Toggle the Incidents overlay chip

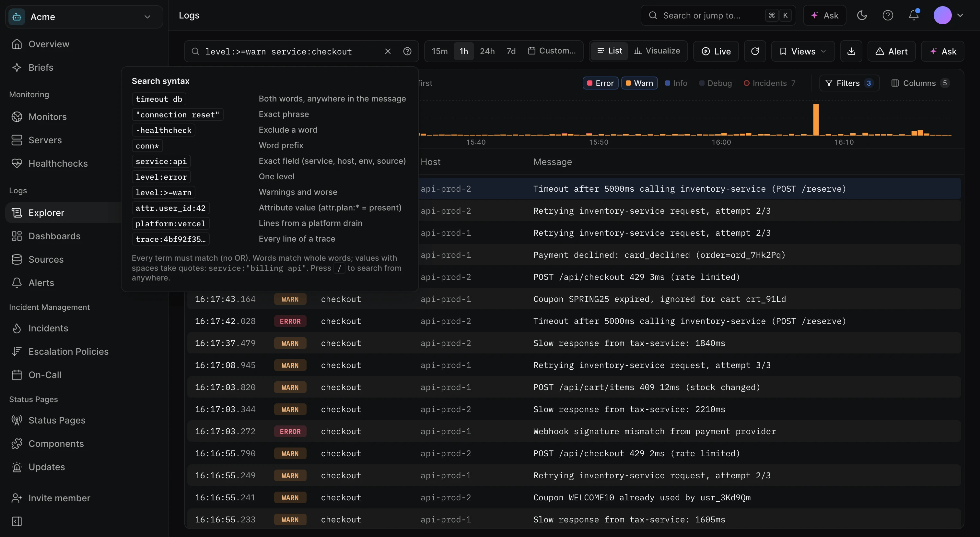[x=769, y=83]
